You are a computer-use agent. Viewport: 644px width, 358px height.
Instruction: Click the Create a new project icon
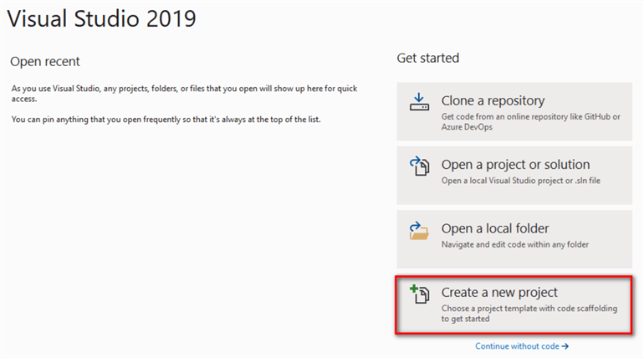[x=419, y=294]
